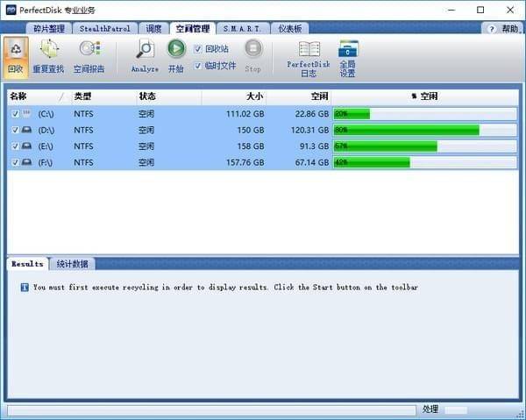The image size is (526, 420).
Task: Maximize the PerfectDisk window
Action: 480,10
